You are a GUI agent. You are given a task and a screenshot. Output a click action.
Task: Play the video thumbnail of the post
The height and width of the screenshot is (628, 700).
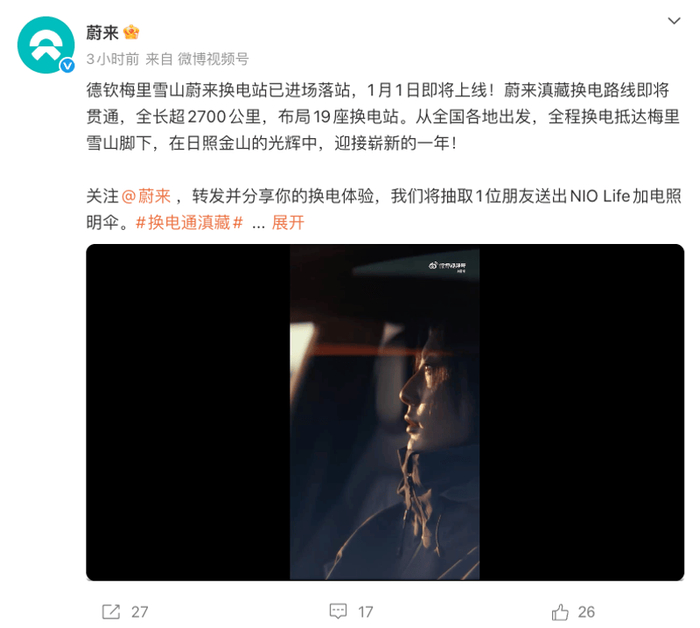[385, 412]
